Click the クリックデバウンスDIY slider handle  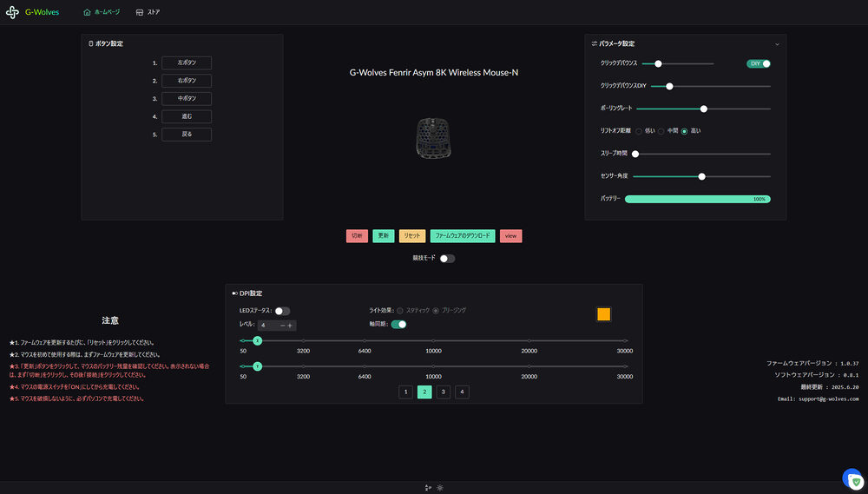tap(669, 87)
